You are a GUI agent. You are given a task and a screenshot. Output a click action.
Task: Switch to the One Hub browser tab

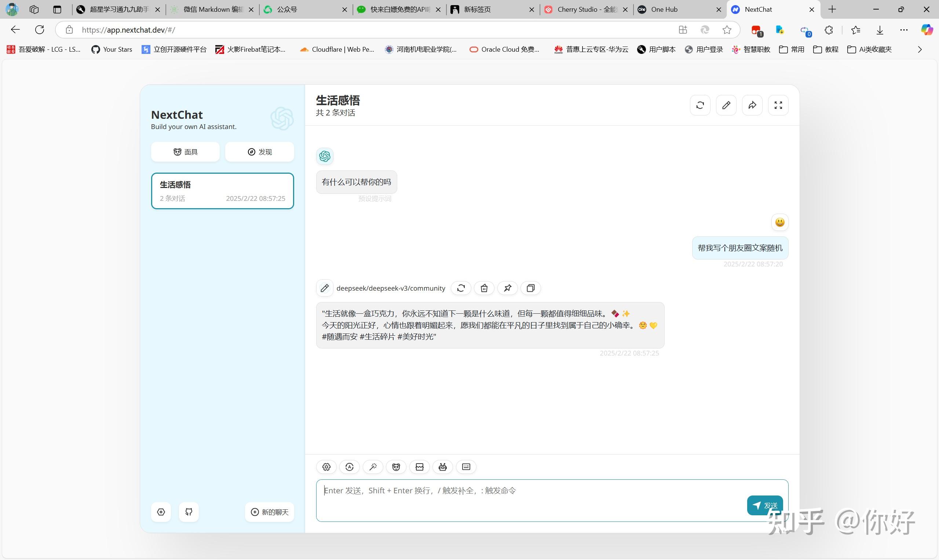pyautogui.click(x=679, y=10)
